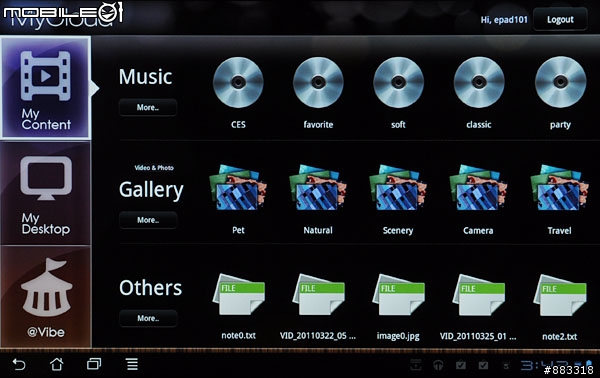This screenshot has height=378, width=600.
Task: Show more Music albums
Action: (148, 108)
